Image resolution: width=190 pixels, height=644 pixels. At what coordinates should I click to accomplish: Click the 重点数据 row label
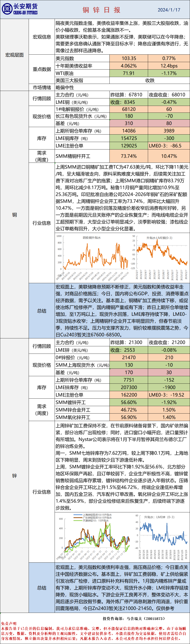click(42, 69)
